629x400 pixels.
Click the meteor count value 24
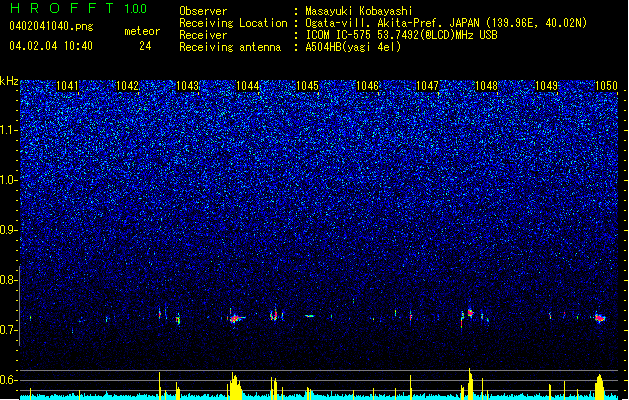(145, 46)
